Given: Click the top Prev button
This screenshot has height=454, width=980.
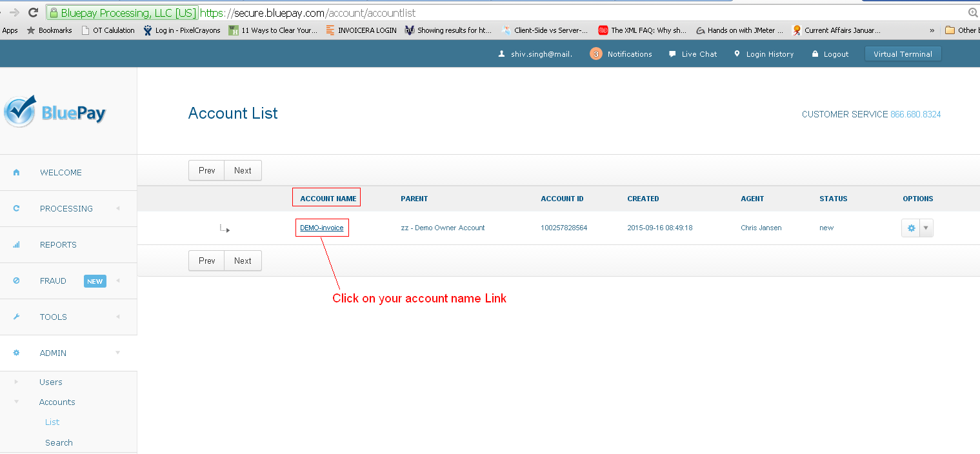Looking at the screenshot, I should (x=206, y=170).
